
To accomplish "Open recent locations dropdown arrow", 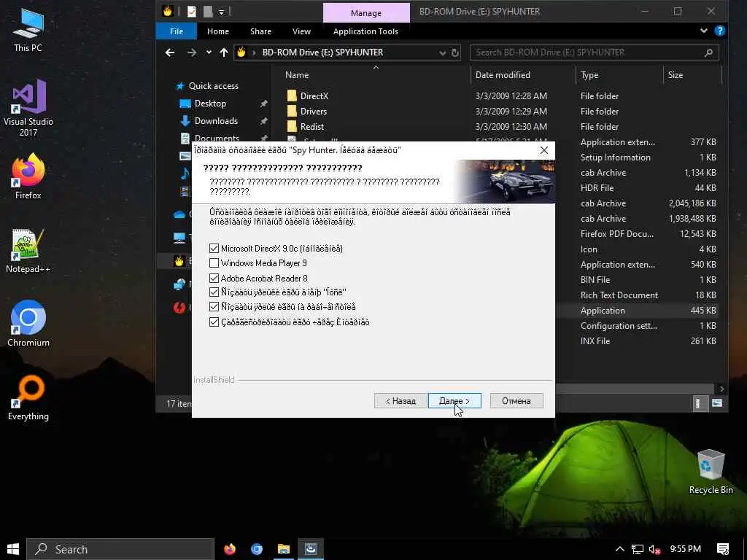I will click(x=209, y=52).
